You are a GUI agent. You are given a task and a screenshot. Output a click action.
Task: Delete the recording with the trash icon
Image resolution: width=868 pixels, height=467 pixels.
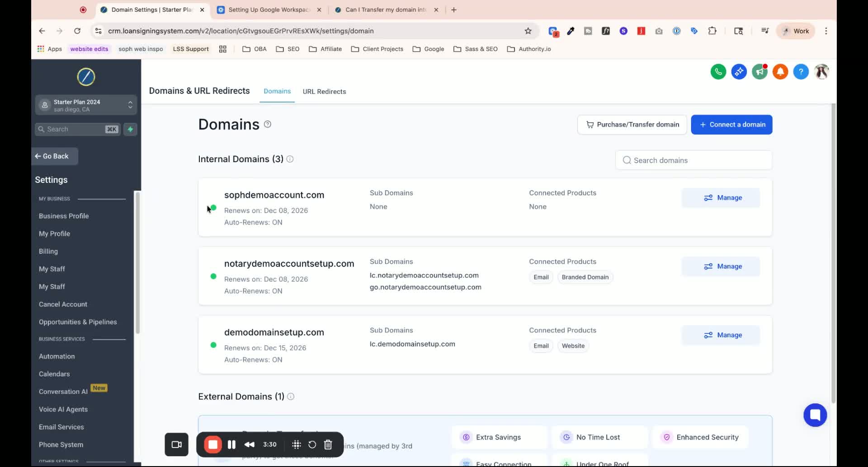[x=328, y=444]
